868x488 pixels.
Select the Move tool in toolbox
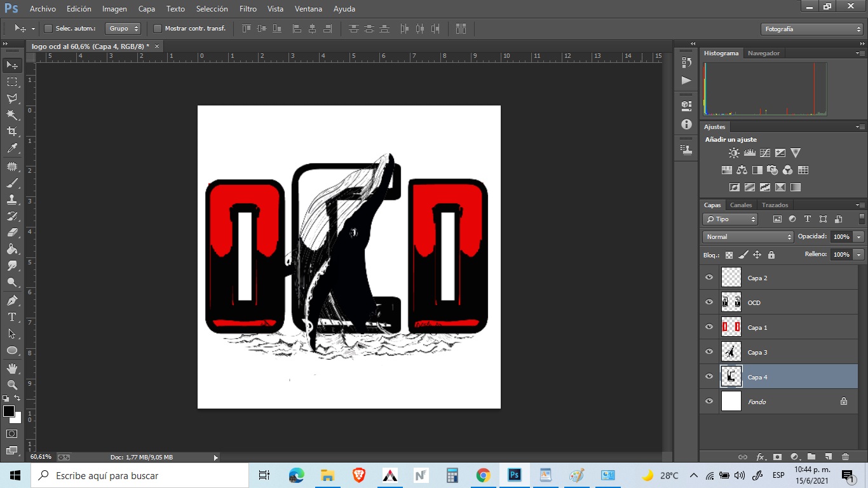point(12,65)
